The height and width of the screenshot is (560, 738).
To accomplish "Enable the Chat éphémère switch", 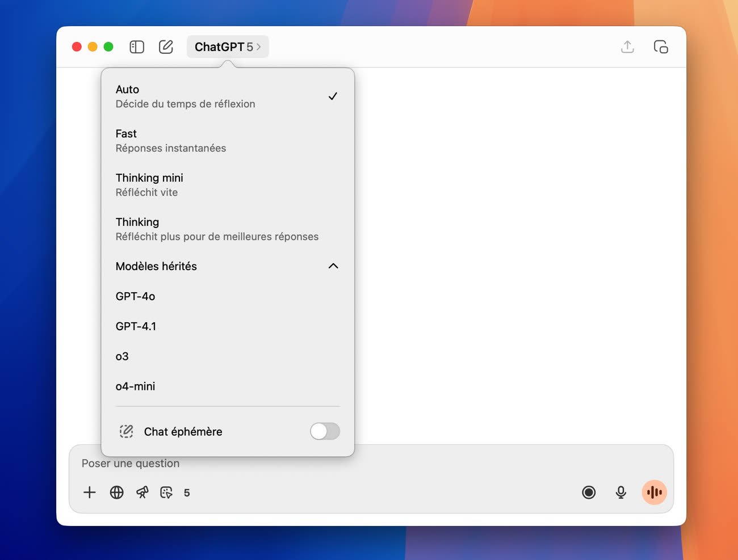I will point(325,431).
